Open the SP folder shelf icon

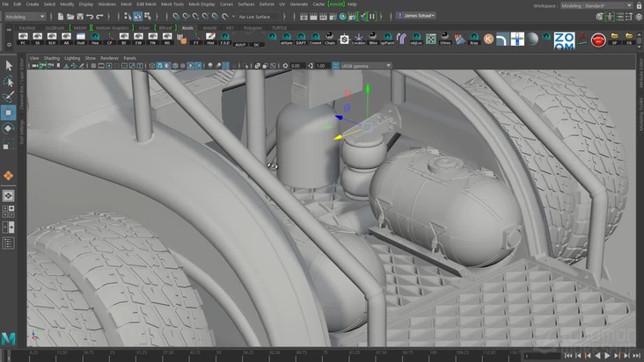click(x=614, y=39)
